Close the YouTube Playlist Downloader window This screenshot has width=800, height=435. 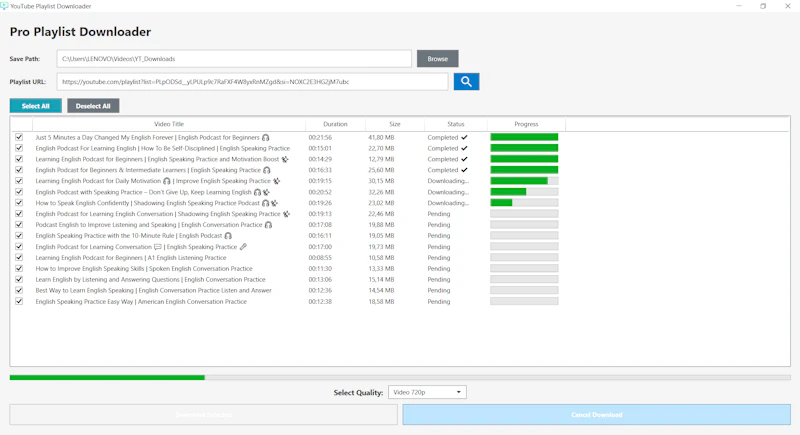click(x=788, y=6)
